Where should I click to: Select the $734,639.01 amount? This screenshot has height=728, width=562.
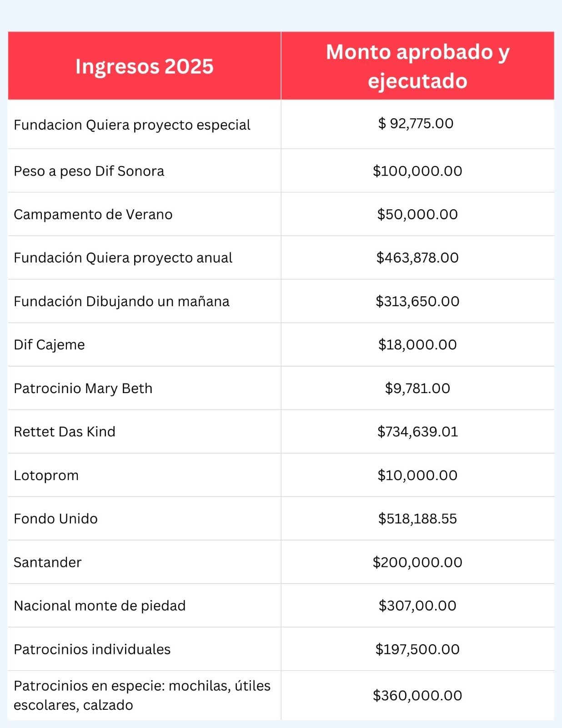(417, 431)
